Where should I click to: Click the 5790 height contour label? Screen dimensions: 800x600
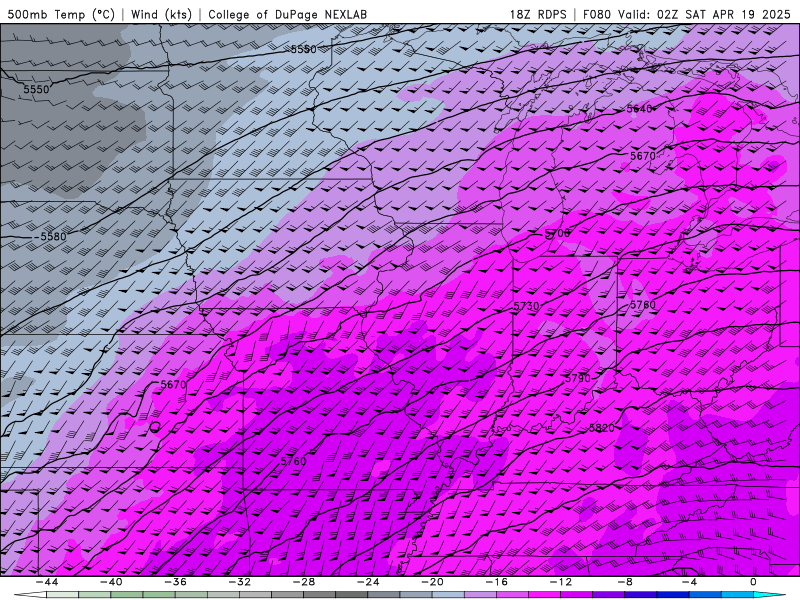pyautogui.click(x=578, y=378)
